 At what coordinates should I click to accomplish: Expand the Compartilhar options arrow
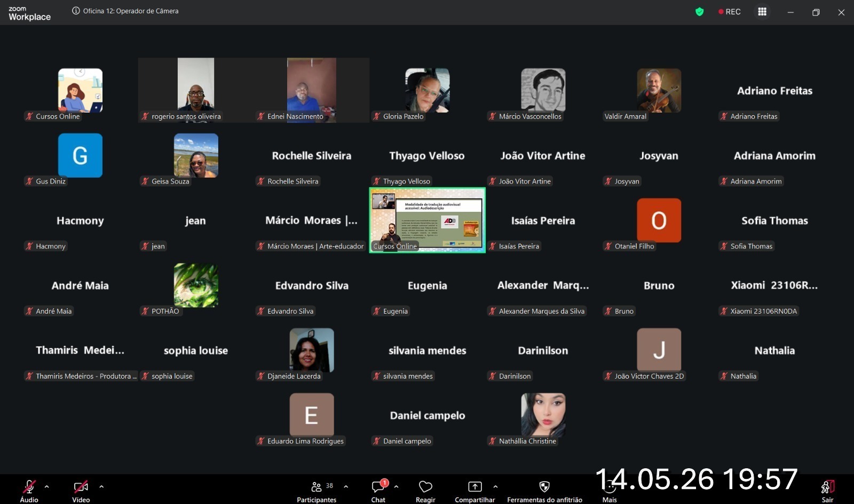click(495, 486)
